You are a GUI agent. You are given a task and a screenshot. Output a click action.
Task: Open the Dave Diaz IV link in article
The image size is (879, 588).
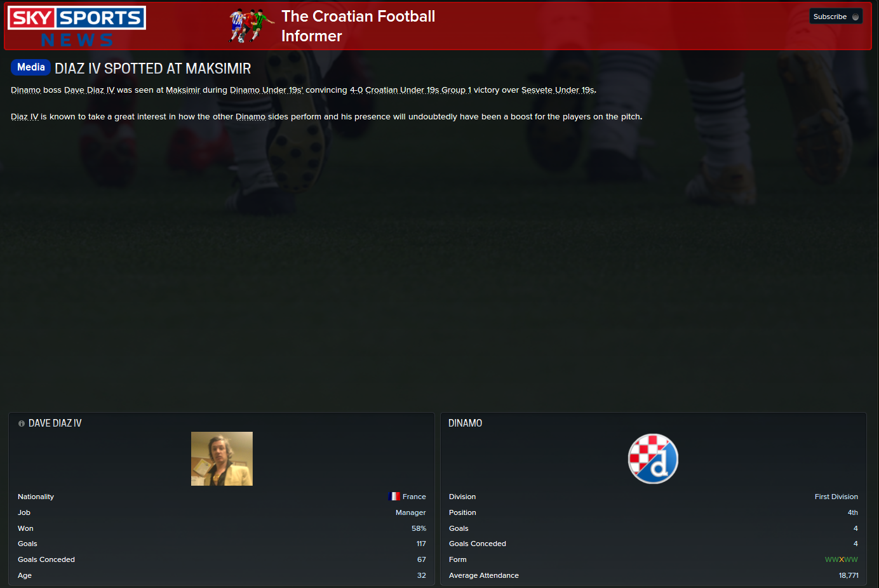click(x=90, y=90)
